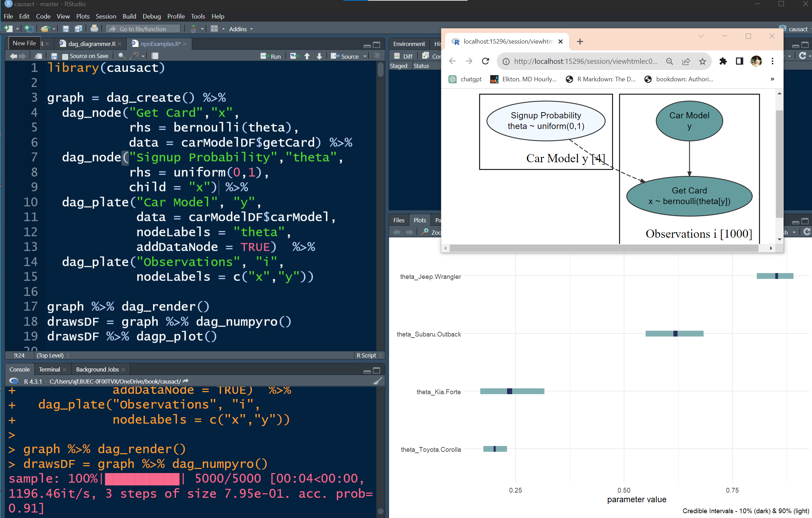This screenshot has width=812, height=518.
Task: Click the print current file icon
Action: tap(94, 29)
